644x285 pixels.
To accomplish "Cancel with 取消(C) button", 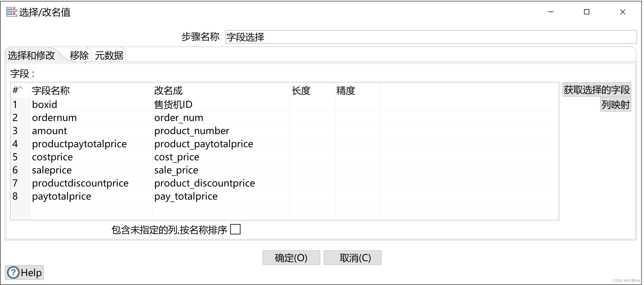I will point(352,258).
